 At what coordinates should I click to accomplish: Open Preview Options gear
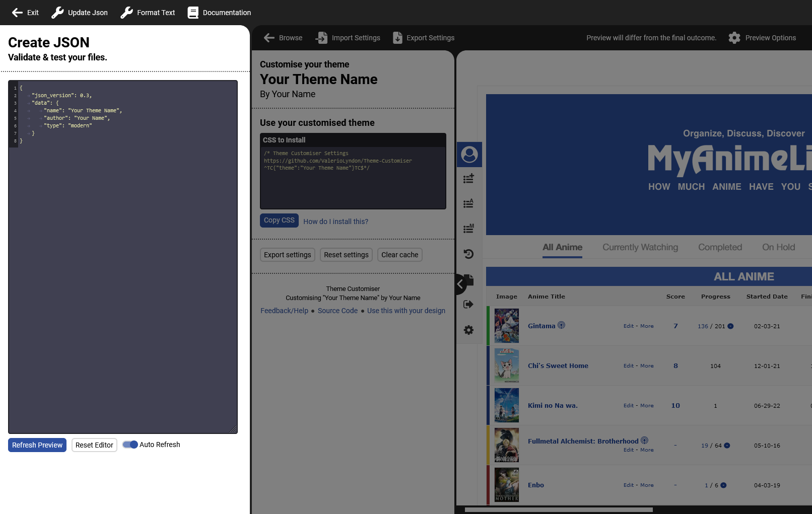click(x=734, y=38)
